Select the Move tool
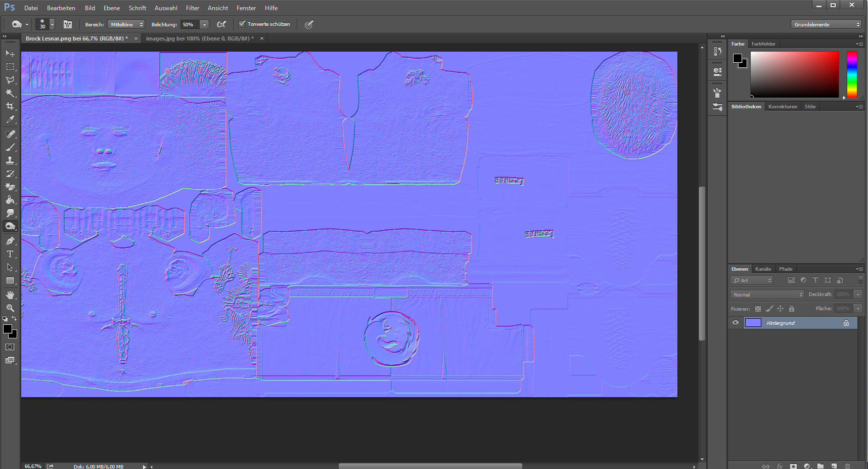868x469 pixels. [x=10, y=53]
